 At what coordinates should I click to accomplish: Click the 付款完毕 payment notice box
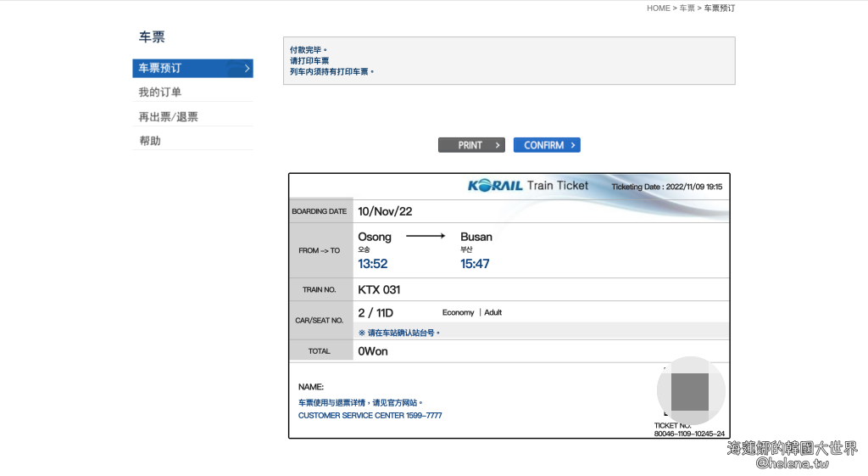509,60
